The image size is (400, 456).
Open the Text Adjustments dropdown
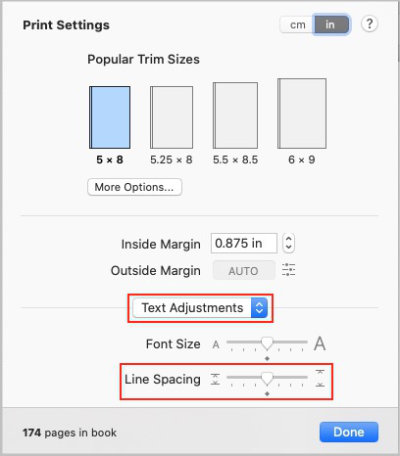point(200,308)
